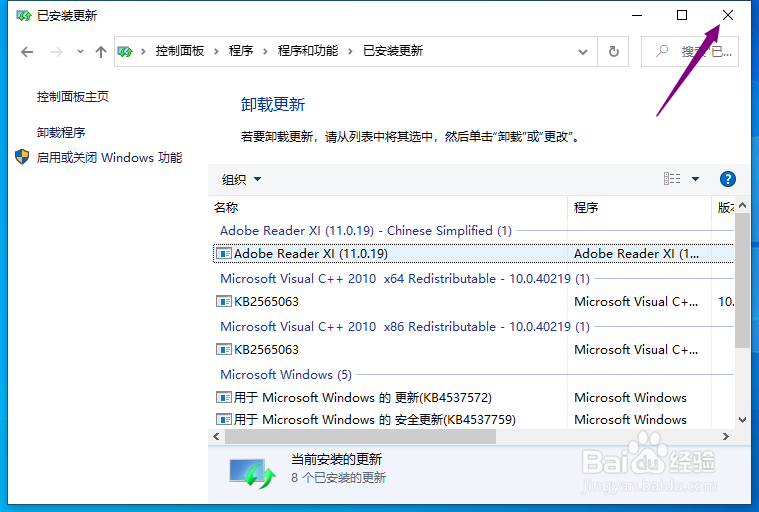
Task: Collapse Visual C++ 2010 x86 Redistributable group
Action: point(405,327)
